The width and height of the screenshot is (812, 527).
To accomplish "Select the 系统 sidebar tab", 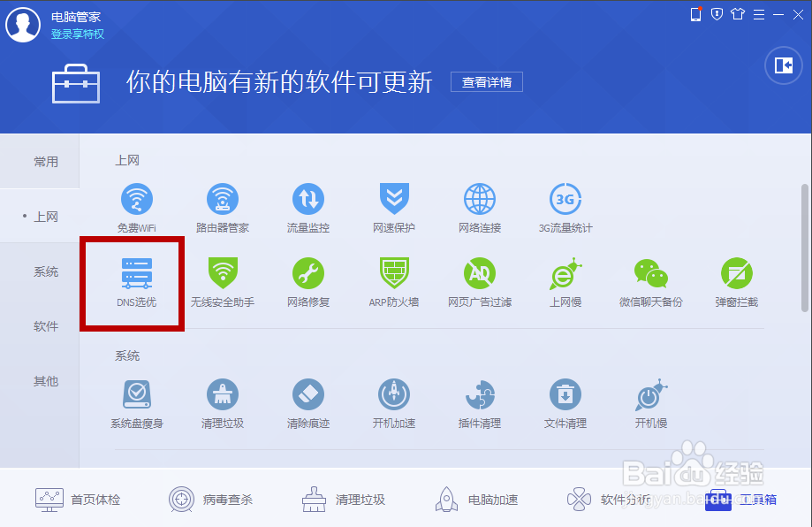I will pos(40,271).
